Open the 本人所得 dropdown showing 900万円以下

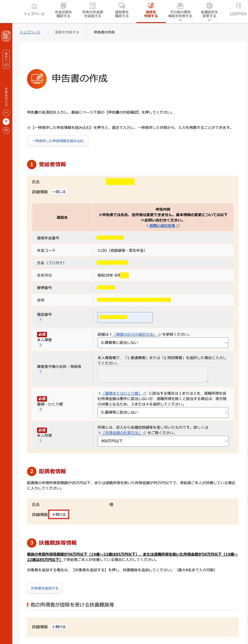pyautogui.click(x=163, y=441)
